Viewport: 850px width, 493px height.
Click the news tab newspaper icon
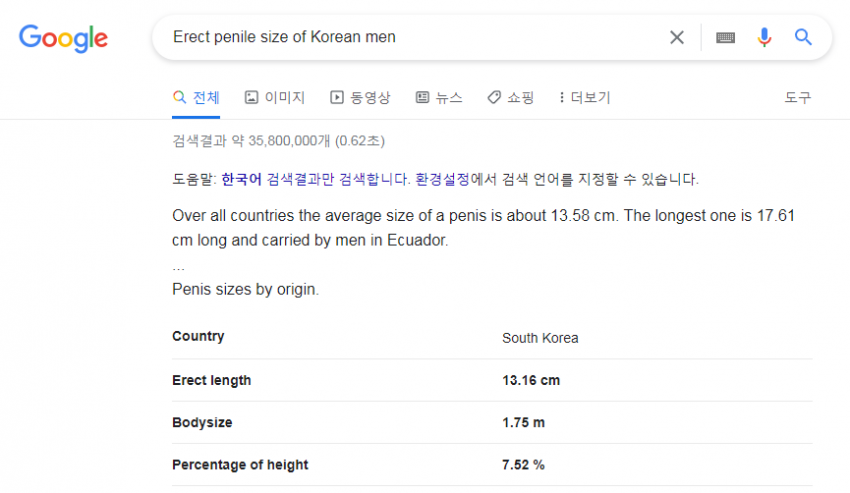[422, 97]
